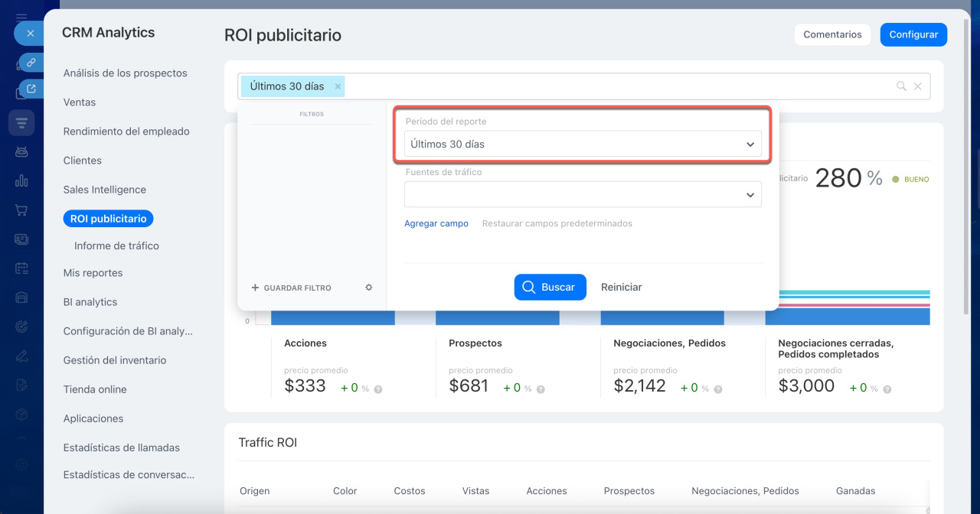Open filter settings gear icon

(x=369, y=288)
